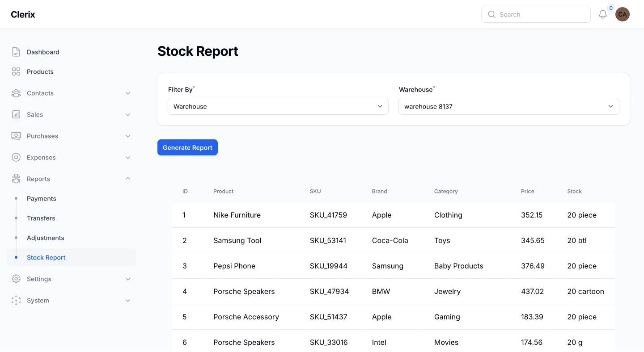Screen dimensions: 644x352
Task: Click the Product column header
Action: (224, 191)
